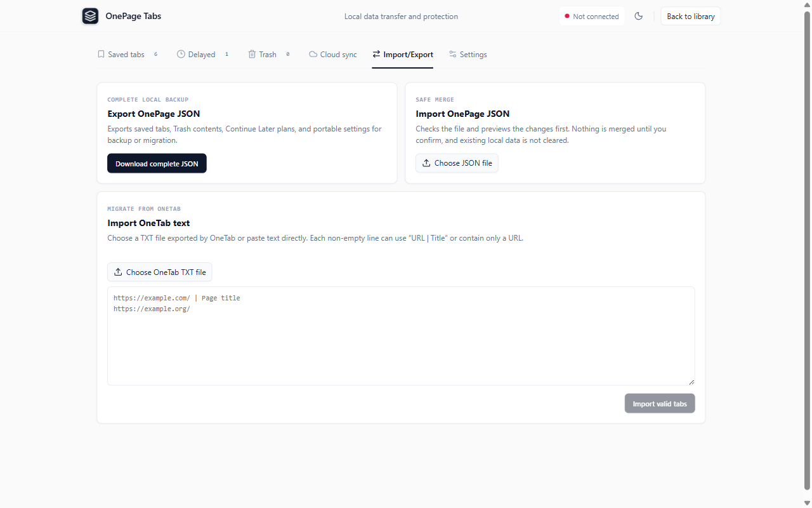This screenshot has height=508, width=812.
Task: Click the Import OnePage JSON heading
Action: point(462,114)
